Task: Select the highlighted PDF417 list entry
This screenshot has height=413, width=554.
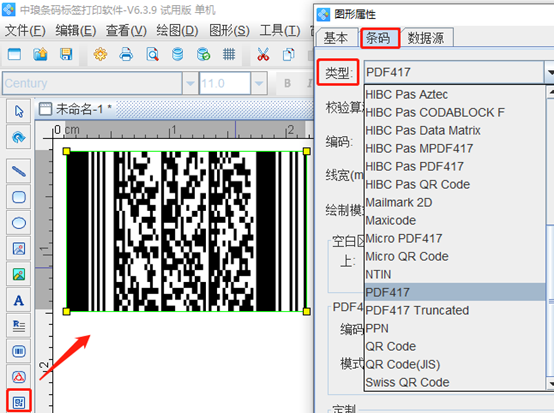Action: [455, 292]
